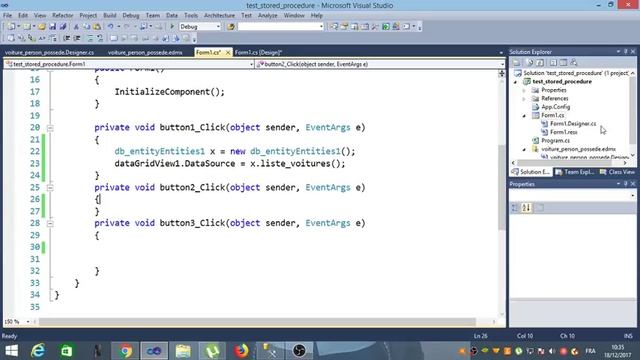Viewport: 640px width, 360px height.
Task: Comment out selected lines icon
Action: pyautogui.click(x=90, y=38)
